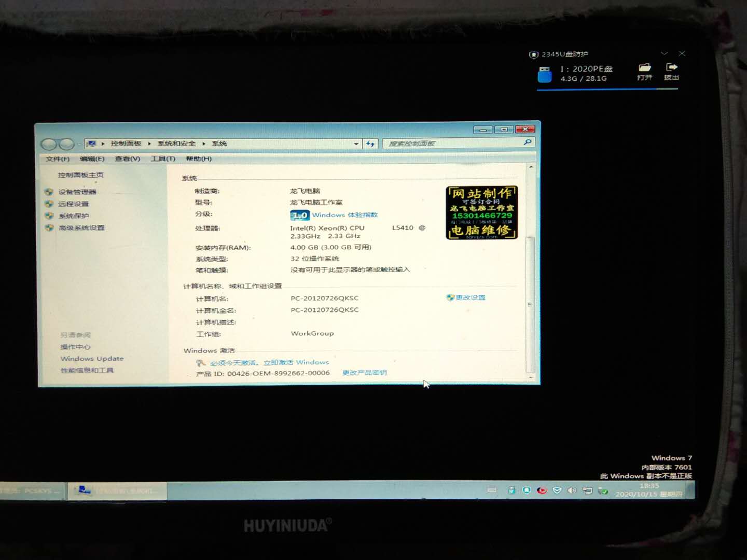Viewport: 747px width, 560px height.
Task: Open the recent pages dropdown beside Forward button
Action: tap(79, 144)
